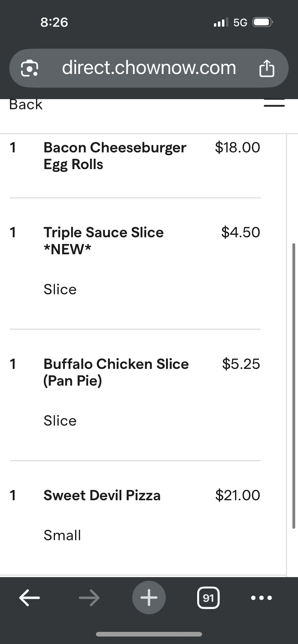Select Sweet Devil Pizza item
This screenshot has width=298, height=644.
point(102,495)
